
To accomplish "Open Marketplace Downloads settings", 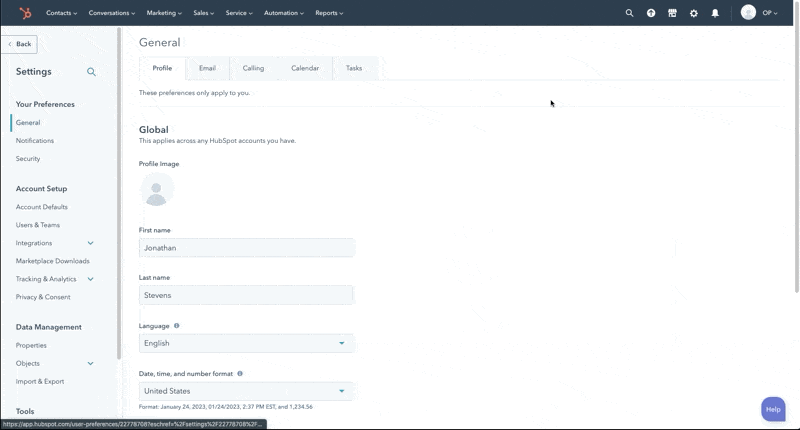I will [x=53, y=261].
